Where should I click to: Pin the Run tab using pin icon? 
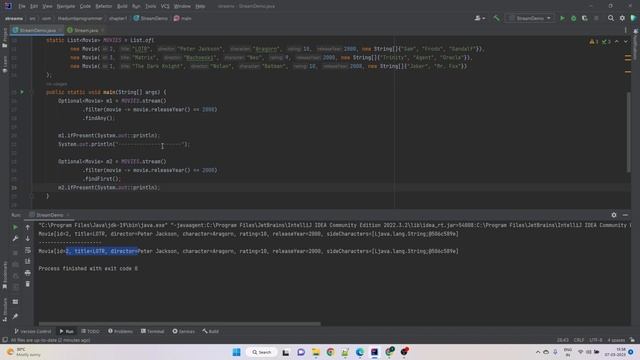click(x=15, y=316)
